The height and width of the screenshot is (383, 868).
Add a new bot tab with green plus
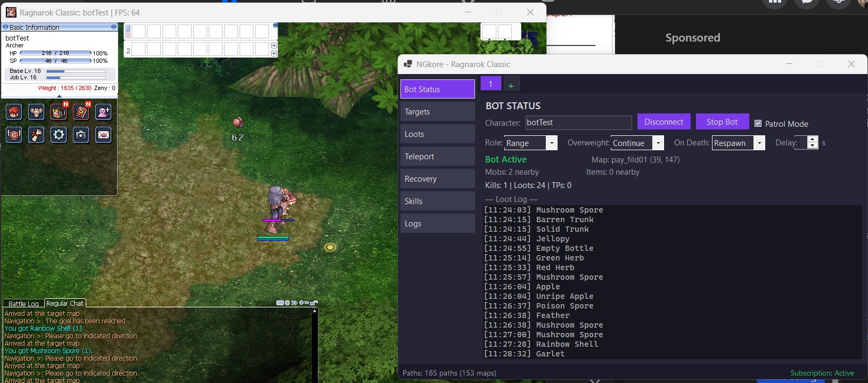pyautogui.click(x=511, y=85)
